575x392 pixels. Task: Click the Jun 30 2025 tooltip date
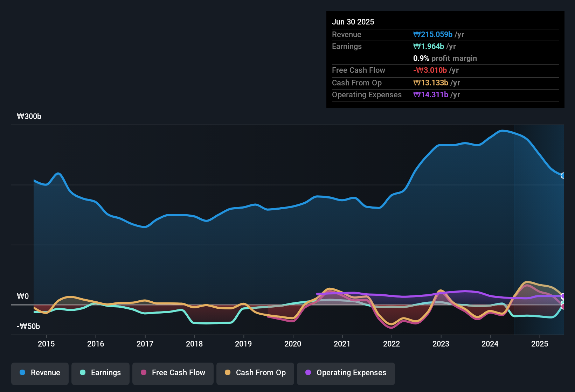pyautogui.click(x=353, y=22)
